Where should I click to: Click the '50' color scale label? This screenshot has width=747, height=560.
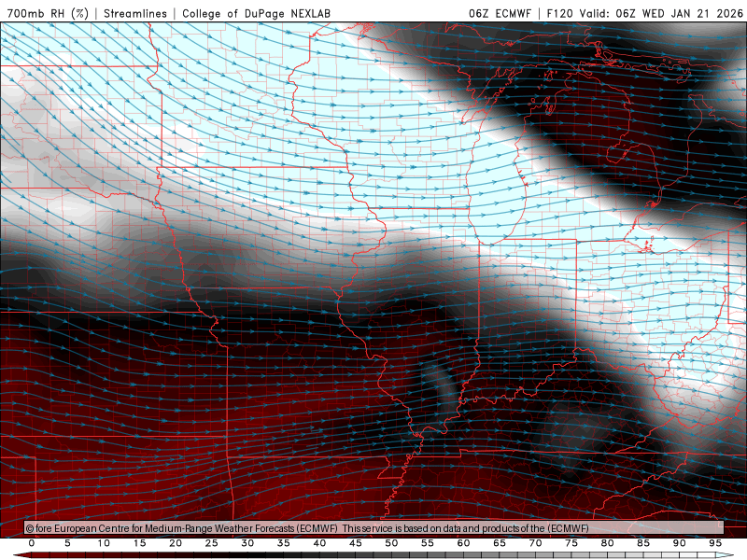pyautogui.click(x=391, y=543)
